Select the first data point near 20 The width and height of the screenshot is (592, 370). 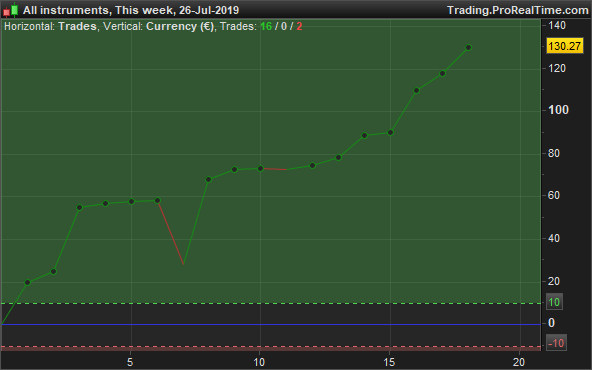(x=27, y=282)
